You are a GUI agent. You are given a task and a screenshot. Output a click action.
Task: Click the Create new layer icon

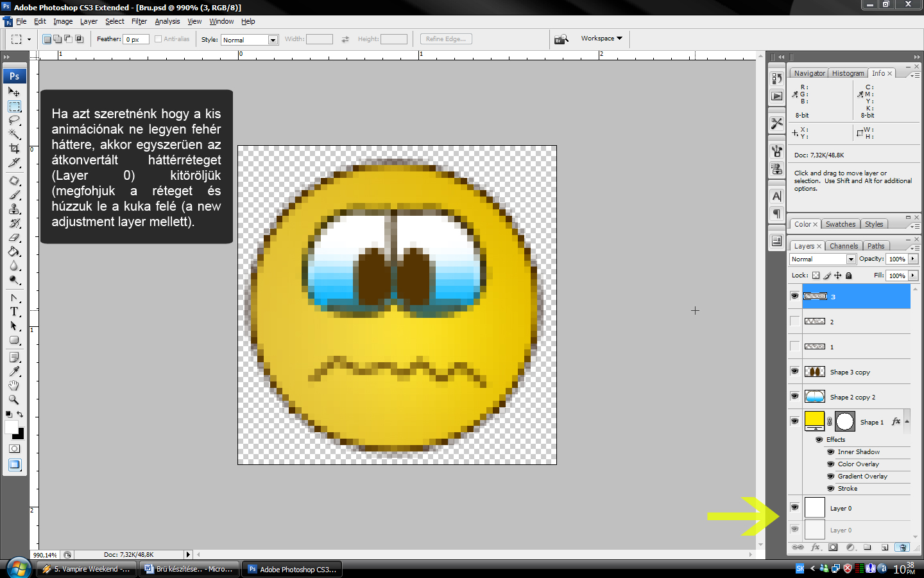pos(885,547)
